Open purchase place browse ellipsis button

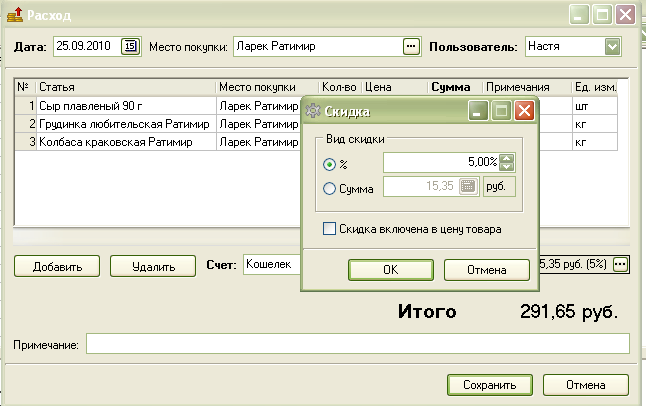pyautogui.click(x=411, y=46)
